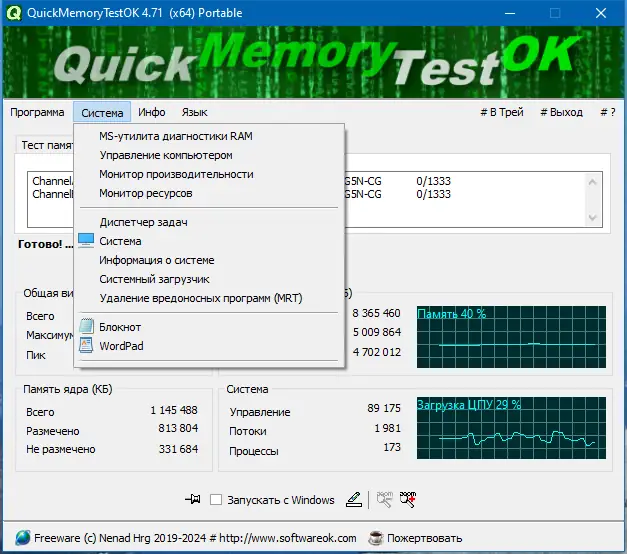Close the open Система menu bar item

[102, 112]
